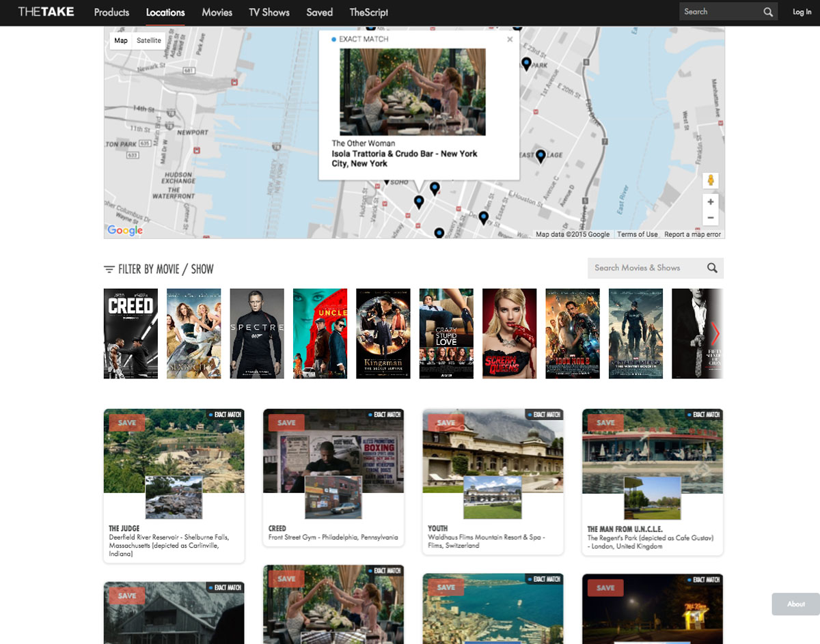The height and width of the screenshot is (644, 820).
Task: Filter by the Kingsman poster
Action: (x=383, y=333)
